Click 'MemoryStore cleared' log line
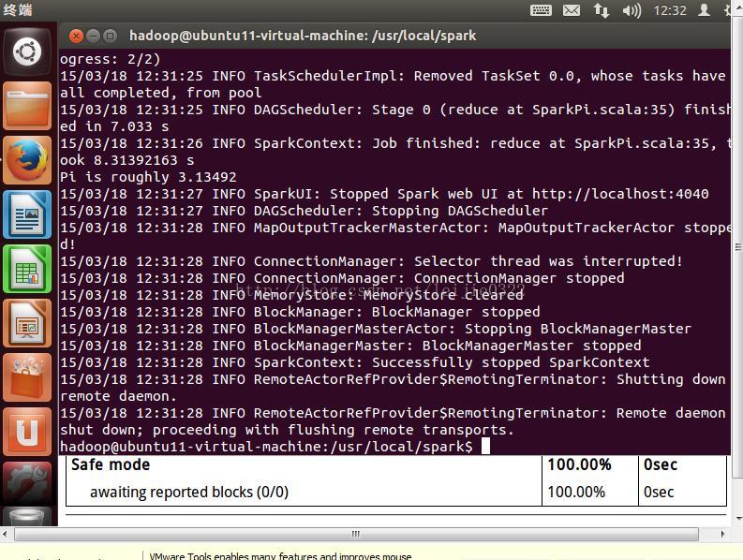The width and height of the screenshot is (743, 560). (x=443, y=295)
